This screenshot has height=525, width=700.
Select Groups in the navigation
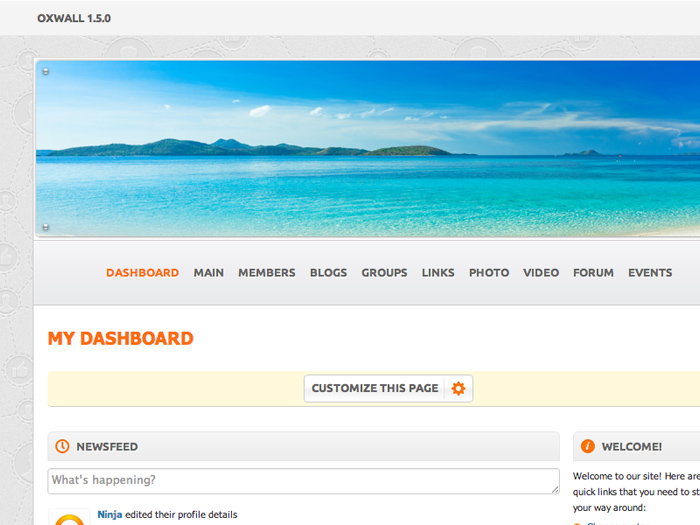click(x=384, y=273)
